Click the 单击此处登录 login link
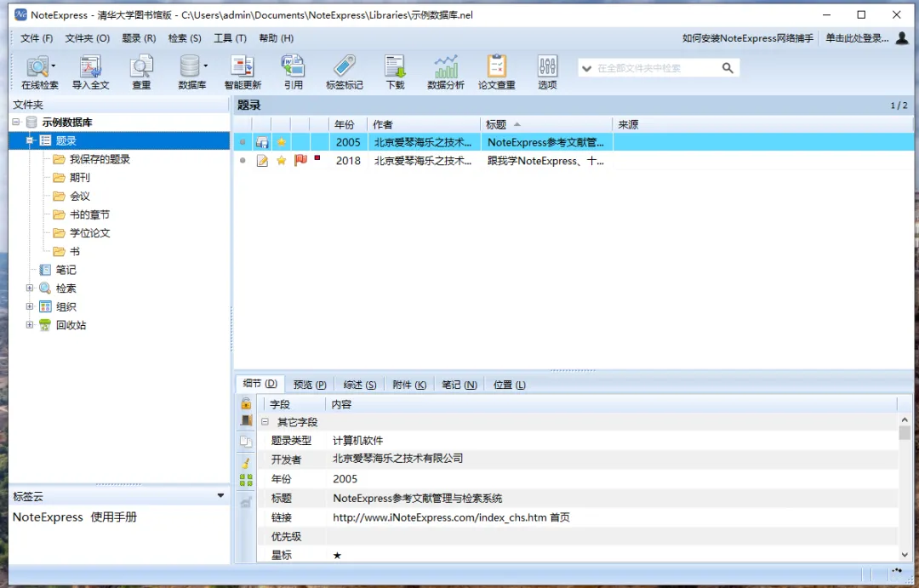The height and width of the screenshot is (588, 919). click(x=857, y=38)
